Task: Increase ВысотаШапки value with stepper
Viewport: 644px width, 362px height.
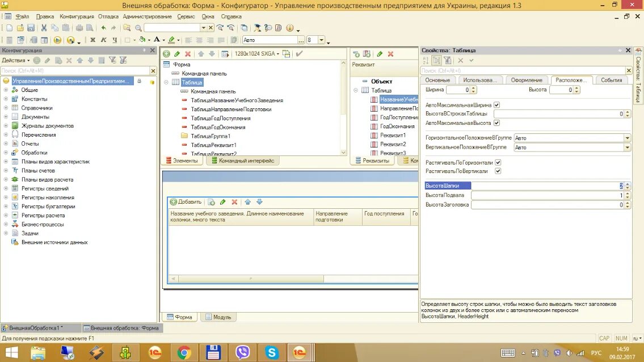Action: (627, 184)
